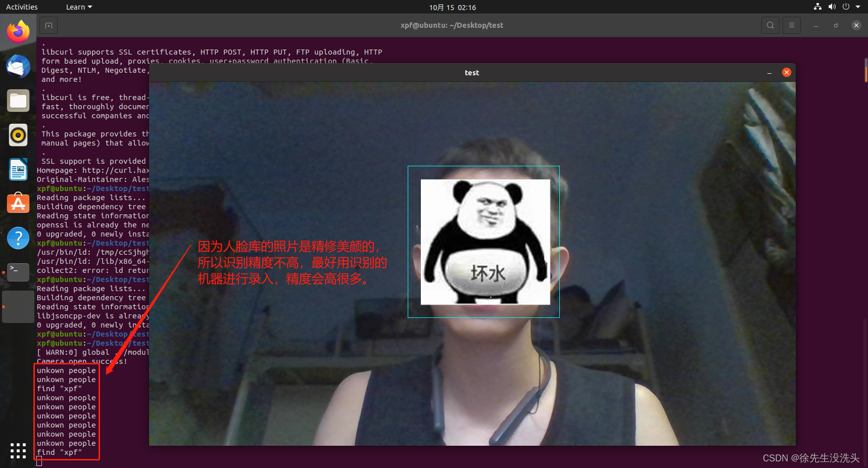Click the last "find "xpf"" output line
Image resolution: width=868 pixels, height=468 pixels.
click(x=59, y=452)
